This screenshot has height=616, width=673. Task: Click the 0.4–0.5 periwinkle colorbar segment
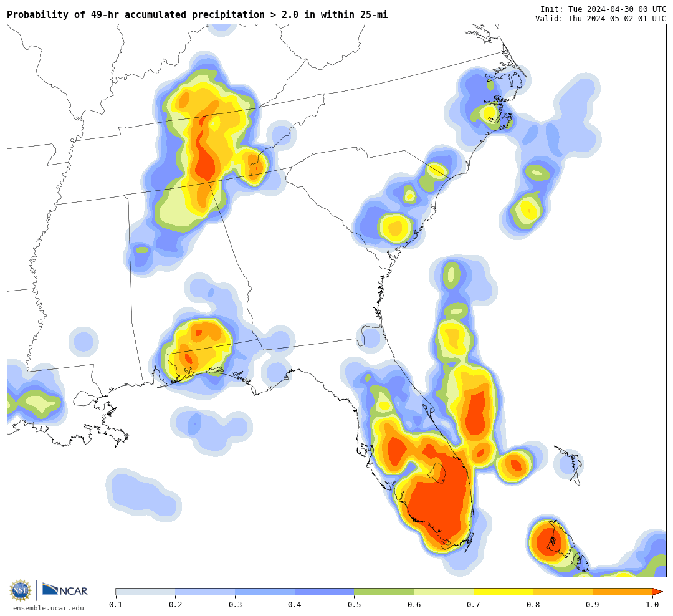click(x=325, y=592)
